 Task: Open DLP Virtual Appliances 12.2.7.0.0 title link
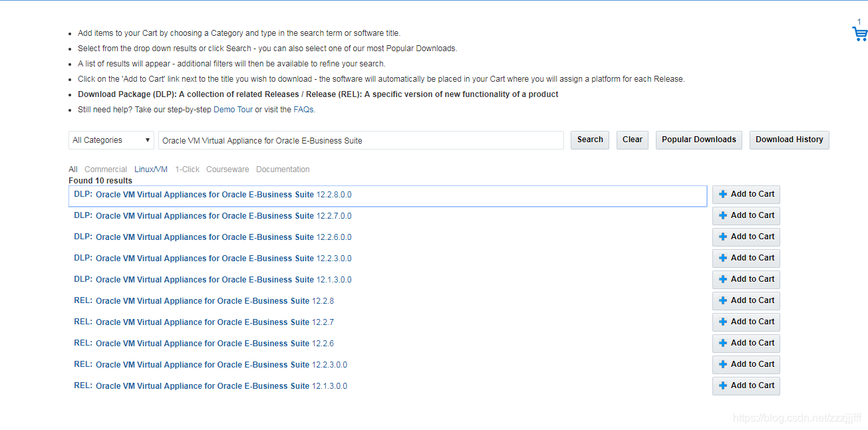(x=223, y=216)
